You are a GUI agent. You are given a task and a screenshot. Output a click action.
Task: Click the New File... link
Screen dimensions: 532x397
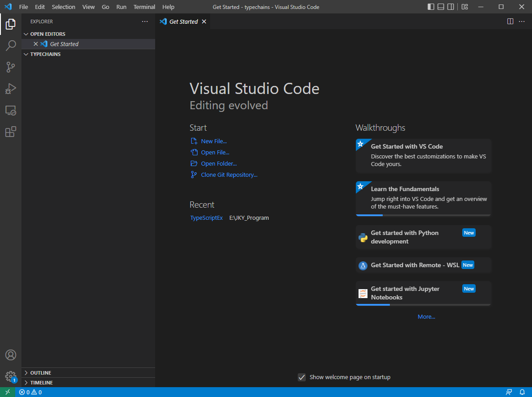[214, 141]
